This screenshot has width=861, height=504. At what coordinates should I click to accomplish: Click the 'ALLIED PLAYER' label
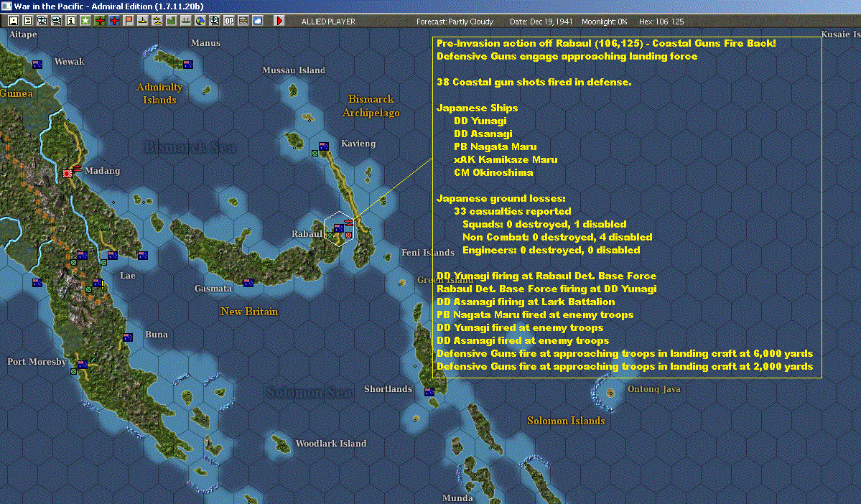coord(328,22)
